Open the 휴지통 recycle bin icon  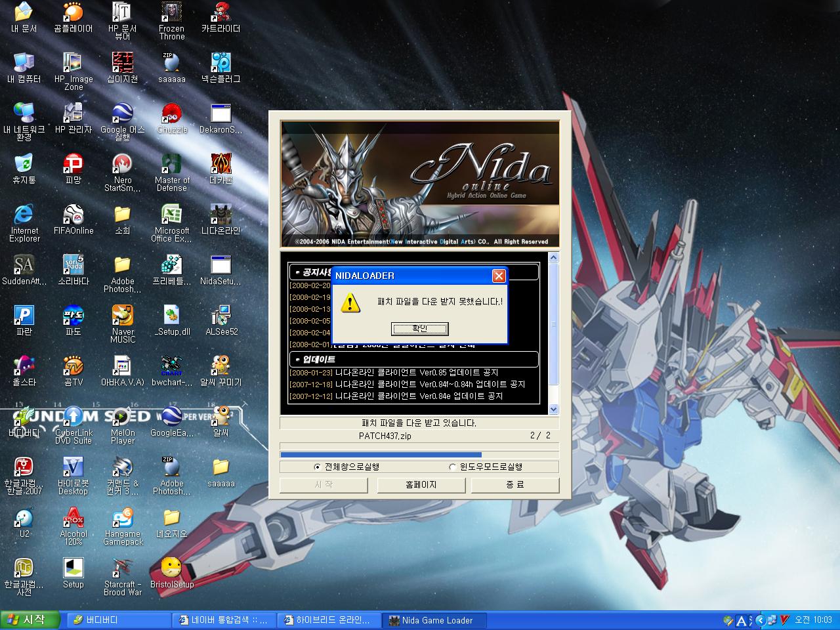click(24, 165)
